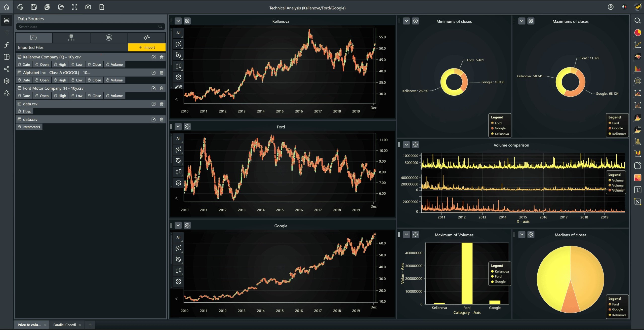The height and width of the screenshot is (330, 644).
Task: Click the Import button in Data Sources
Action: 147,47
